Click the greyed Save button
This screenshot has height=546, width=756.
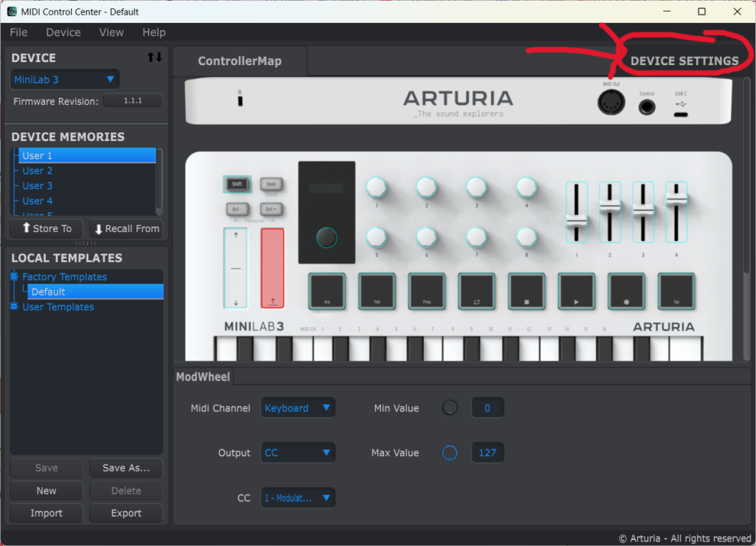coord(47,468)
